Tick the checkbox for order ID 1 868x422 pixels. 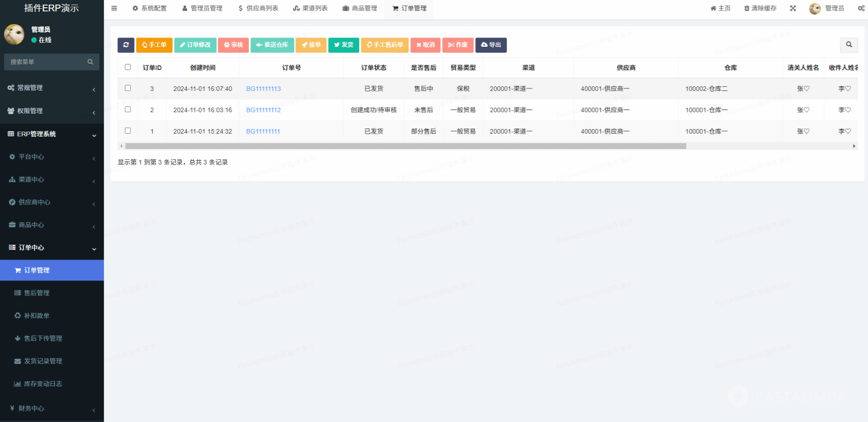pyautogui.click(x=128, y=131)
